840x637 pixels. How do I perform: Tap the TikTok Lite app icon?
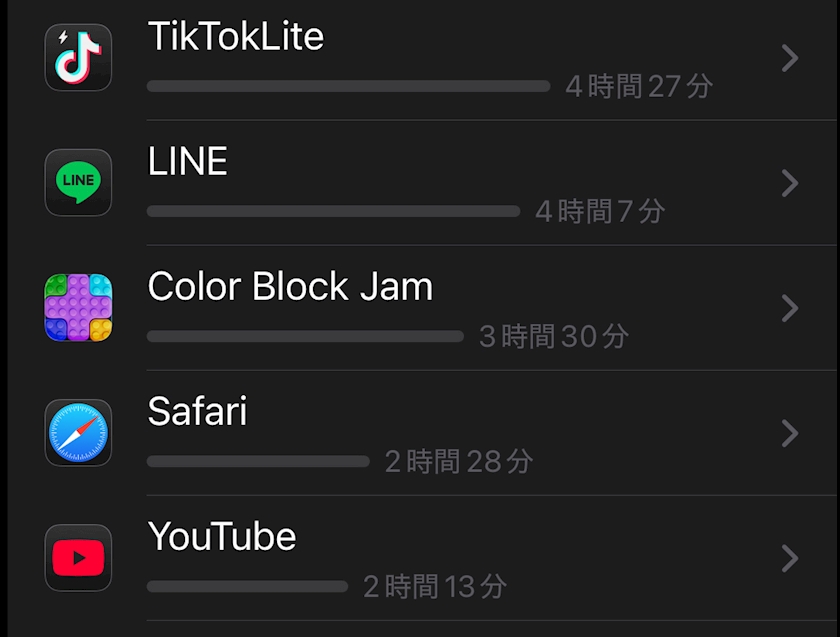(78, 58)
